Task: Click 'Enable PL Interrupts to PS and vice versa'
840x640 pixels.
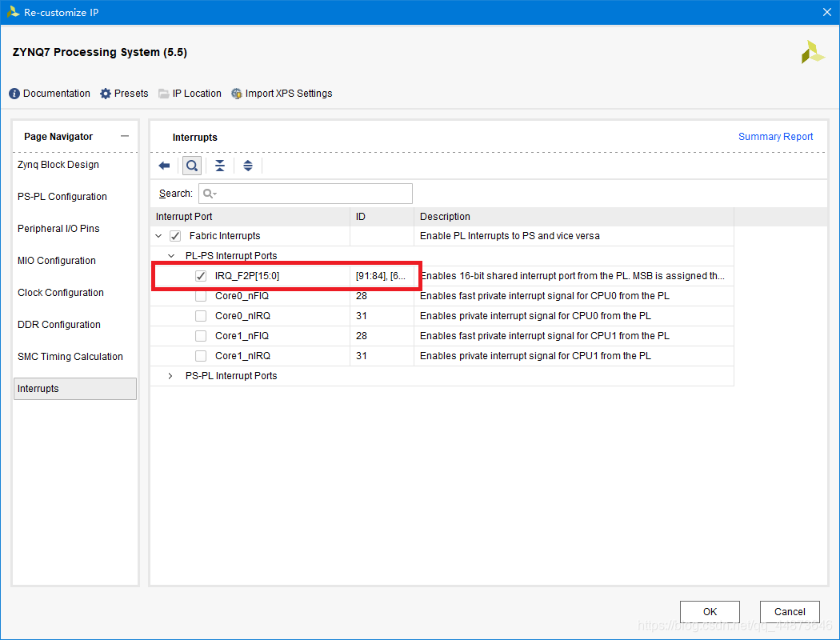Action: 510,236
